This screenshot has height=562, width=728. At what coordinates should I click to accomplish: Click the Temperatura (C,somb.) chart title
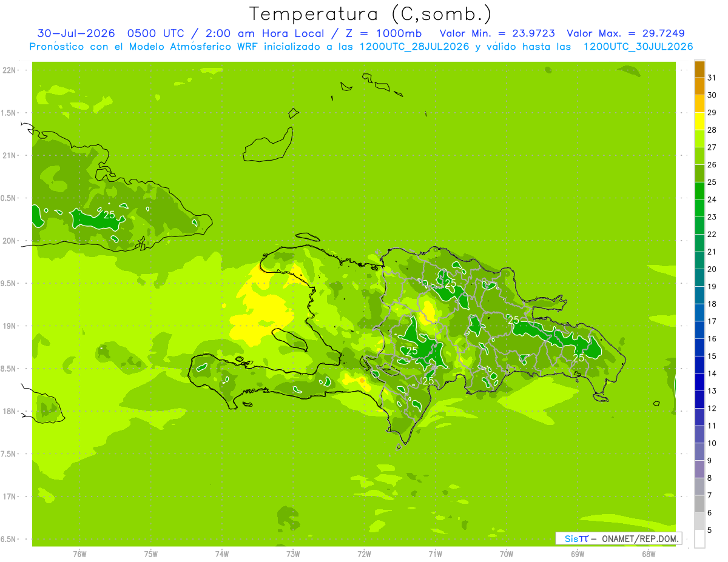371,14
